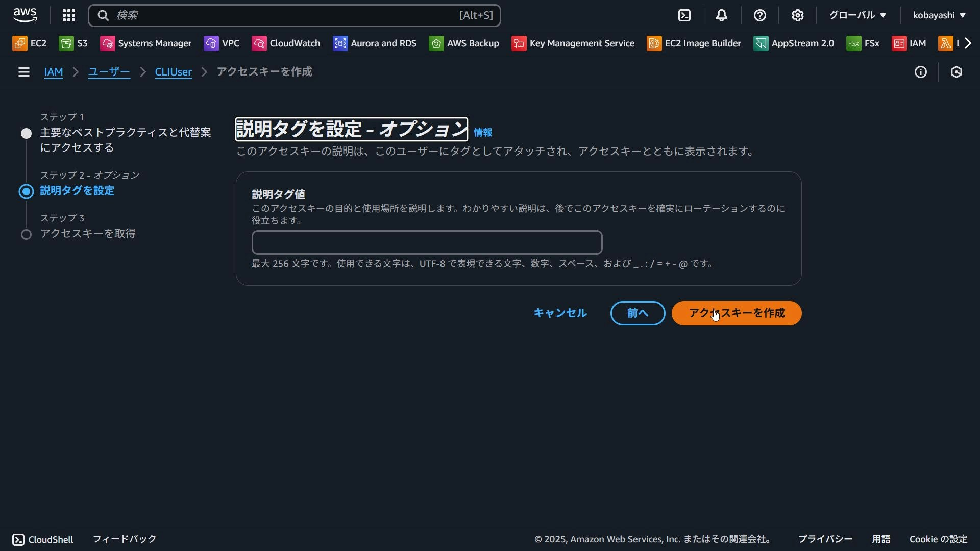This screenshot has height=551, width=980.
Task: Open VPC from the favorites bar
Action: [222, 43]
